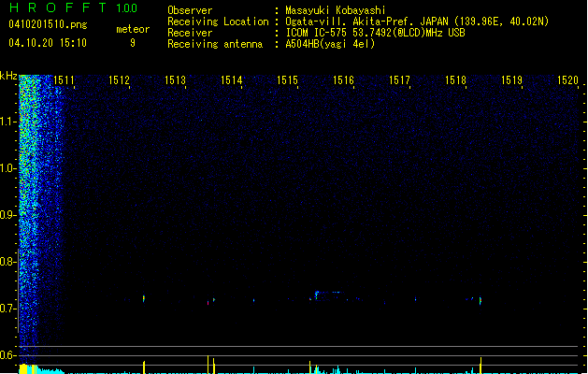
Task: Click the bright meteor echo after 1518
Action: pyautogui.click(x=480, y=300)
